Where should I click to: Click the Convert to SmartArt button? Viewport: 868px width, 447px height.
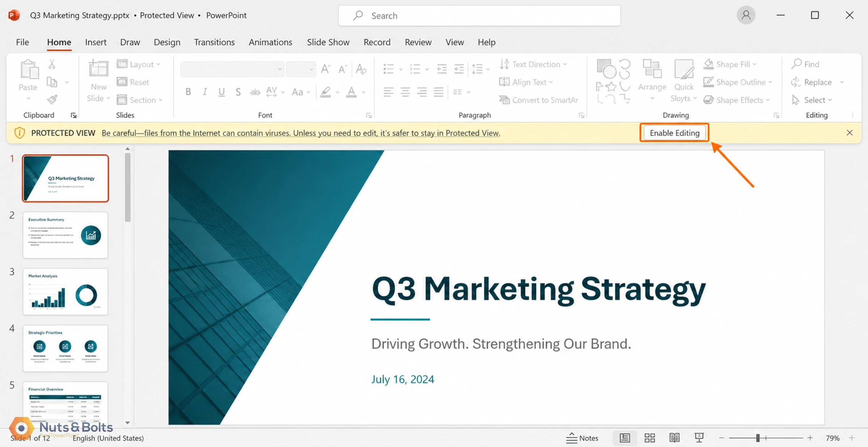539,100
